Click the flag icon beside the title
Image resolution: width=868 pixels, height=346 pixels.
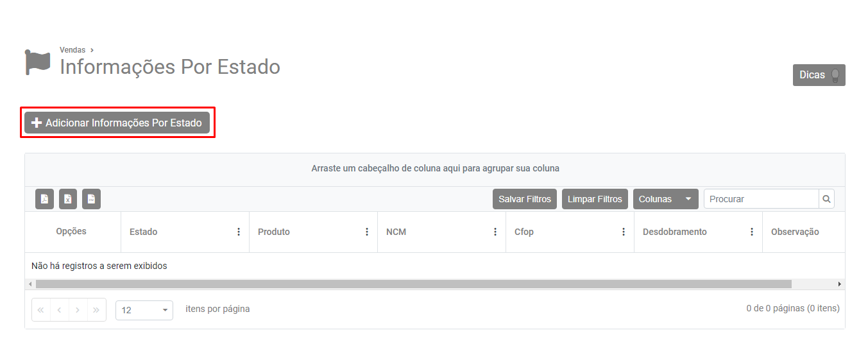coord(38,62)
